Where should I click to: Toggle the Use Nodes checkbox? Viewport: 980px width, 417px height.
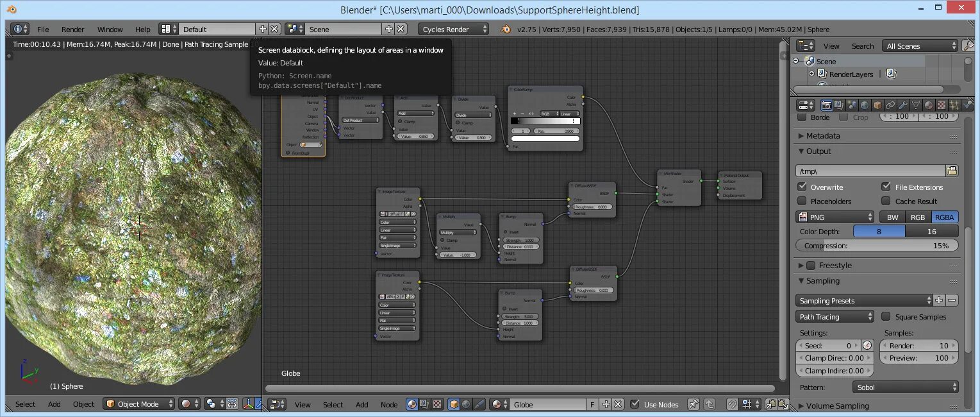point(635,404)
